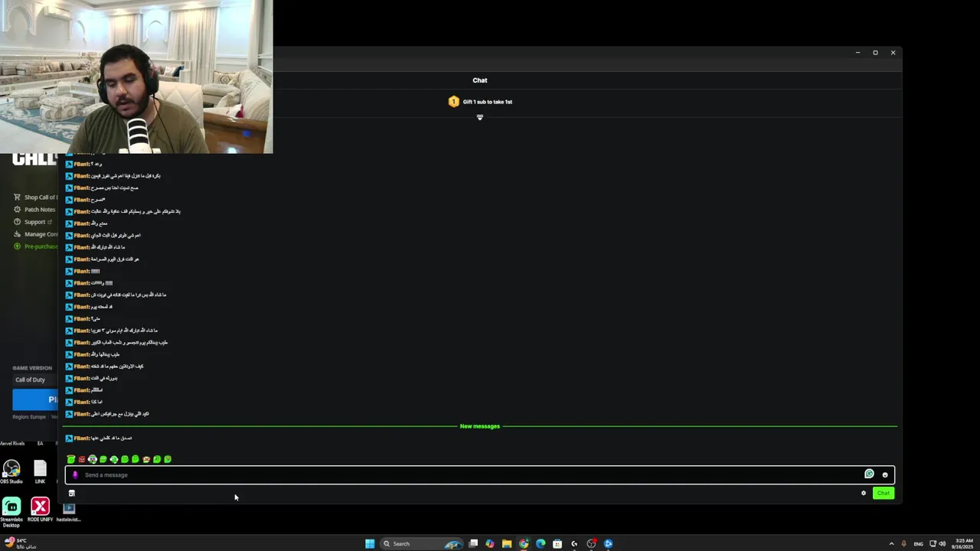The height and width of the screenshot is (551, 980).
Task: Show hidden system tray icons chevron
Action: 891,543
